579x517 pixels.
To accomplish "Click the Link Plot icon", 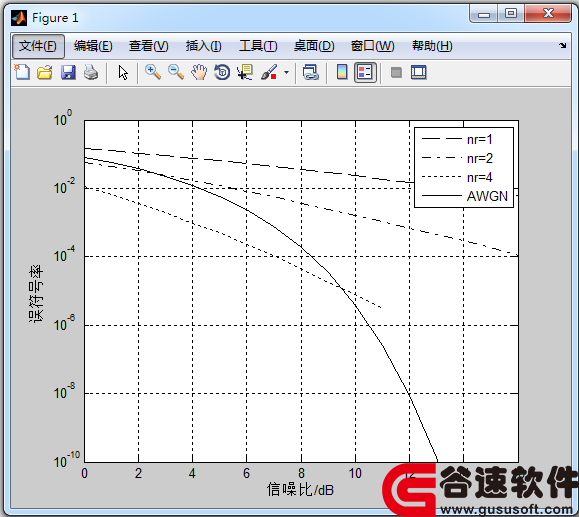I will coord(311,72).
